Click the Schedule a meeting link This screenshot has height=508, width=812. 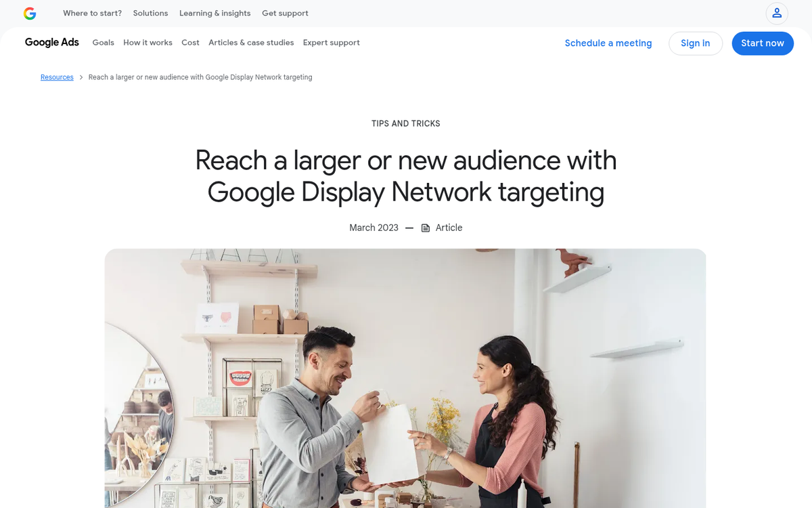pyautogui.click(x=608, y=43)
